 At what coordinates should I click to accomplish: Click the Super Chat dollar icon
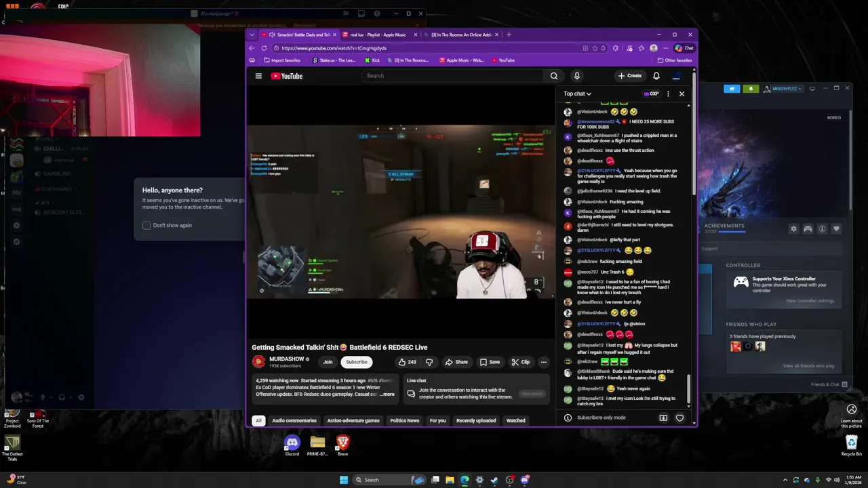tap(663, 418)
